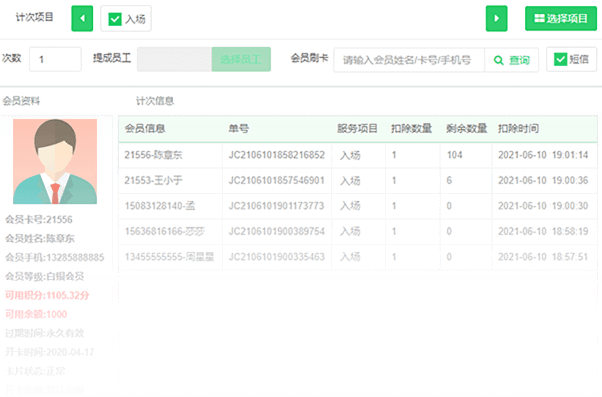
Task: Click the 计次信息 section label
Action: (155, 101)
